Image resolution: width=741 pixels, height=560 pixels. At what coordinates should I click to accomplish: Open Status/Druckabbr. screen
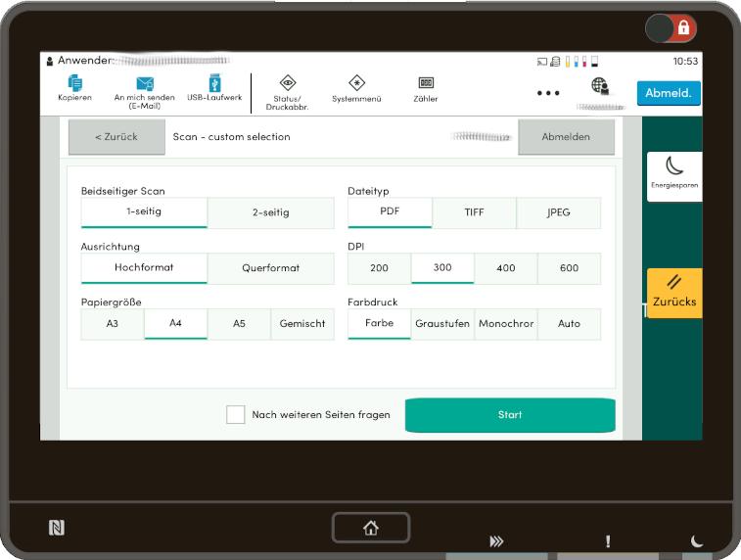click(x=287, y=90)
